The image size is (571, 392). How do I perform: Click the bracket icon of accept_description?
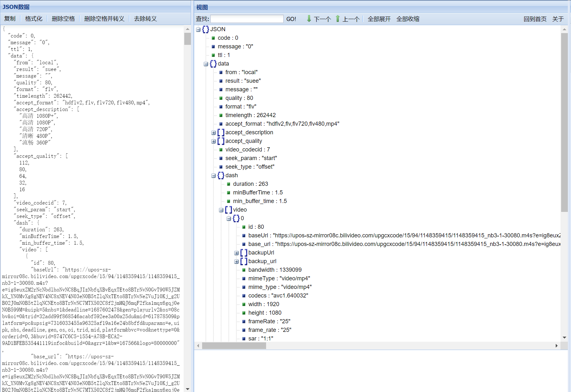point(221,132)
